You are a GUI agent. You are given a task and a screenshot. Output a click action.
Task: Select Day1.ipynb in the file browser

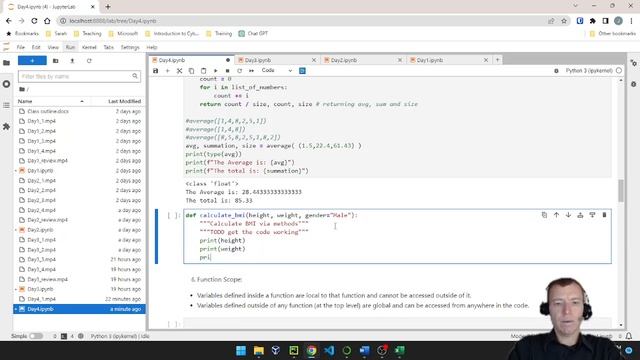(79, 171)
